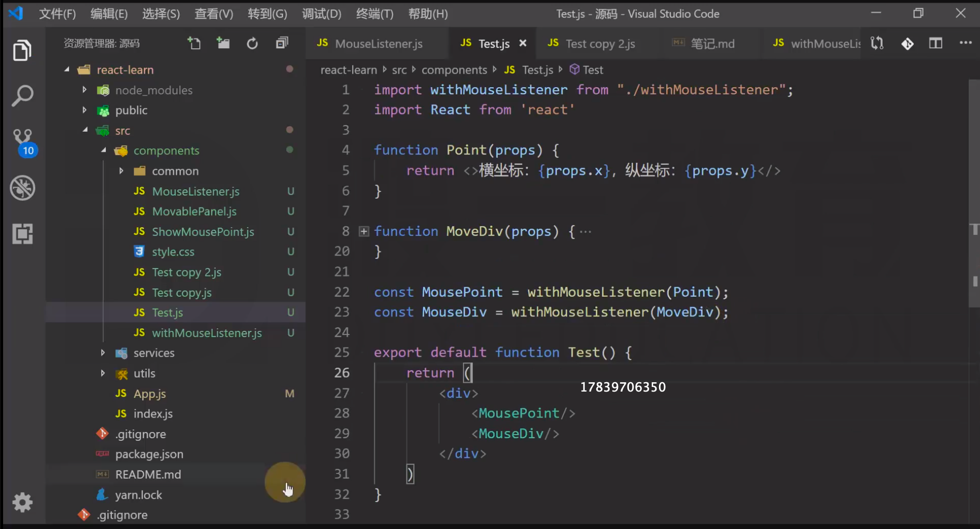Open the Debug view in activity bar
This screenshot has width=980, height=529.
click(22, 188)
